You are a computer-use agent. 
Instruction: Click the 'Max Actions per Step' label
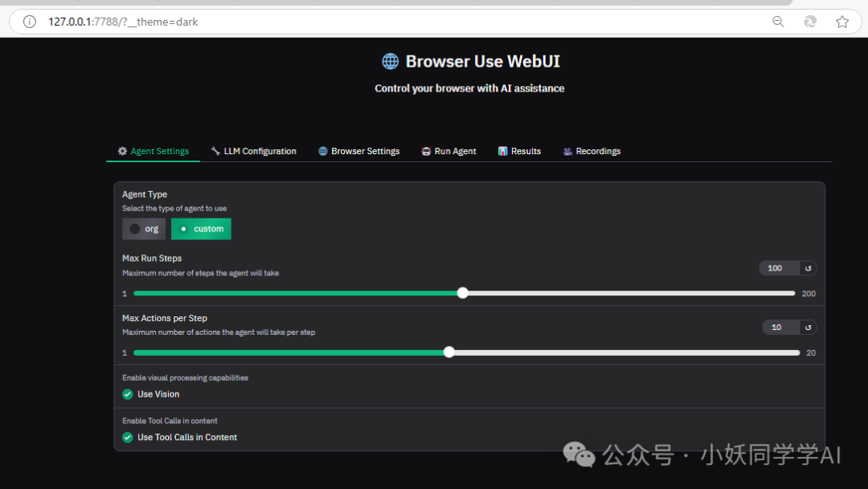click(165, 318)
